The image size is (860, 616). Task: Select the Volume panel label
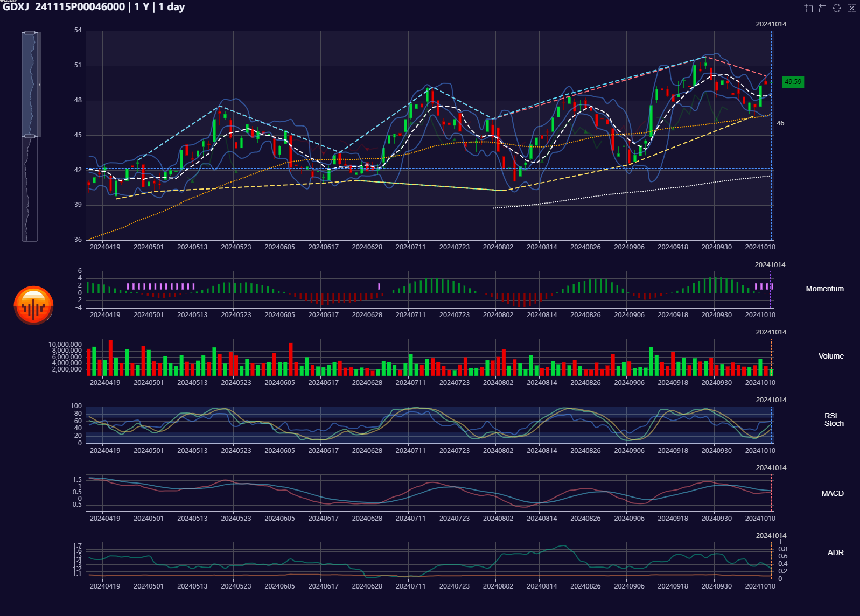[x=831, y=356]
